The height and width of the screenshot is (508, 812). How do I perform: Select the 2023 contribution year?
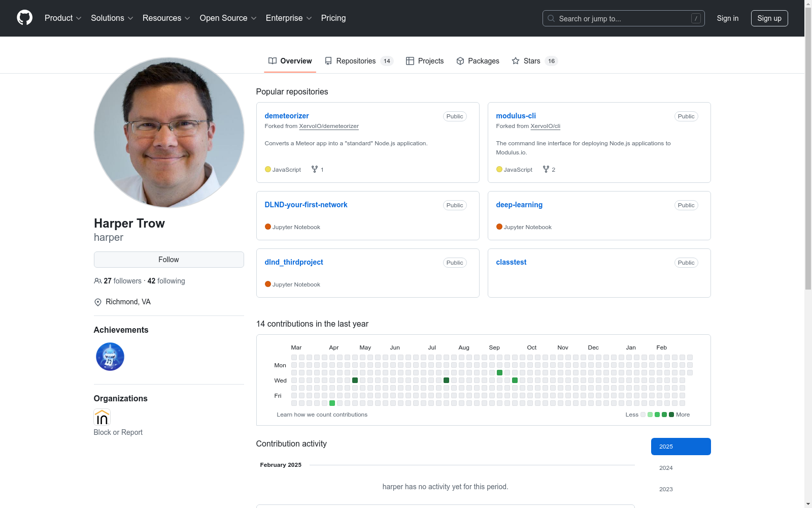pos(681,489)
